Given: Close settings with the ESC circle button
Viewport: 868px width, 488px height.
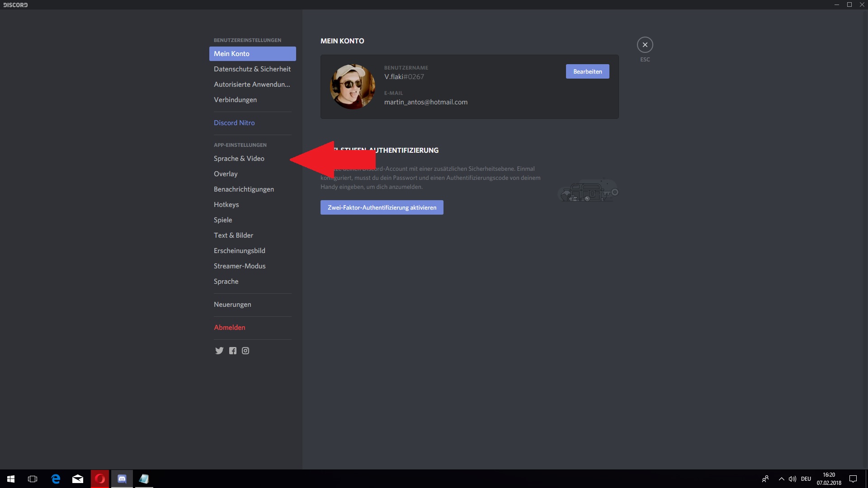Looking at the screenshot, I should [645, 45].
